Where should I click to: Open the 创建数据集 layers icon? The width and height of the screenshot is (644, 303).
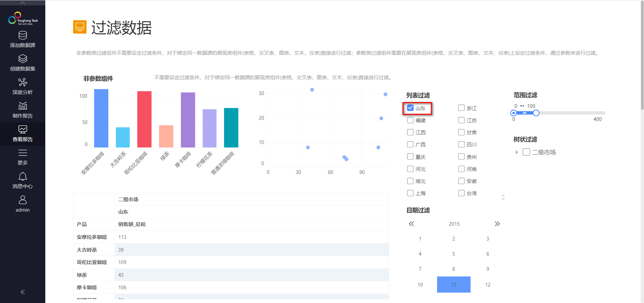(22, 59)
